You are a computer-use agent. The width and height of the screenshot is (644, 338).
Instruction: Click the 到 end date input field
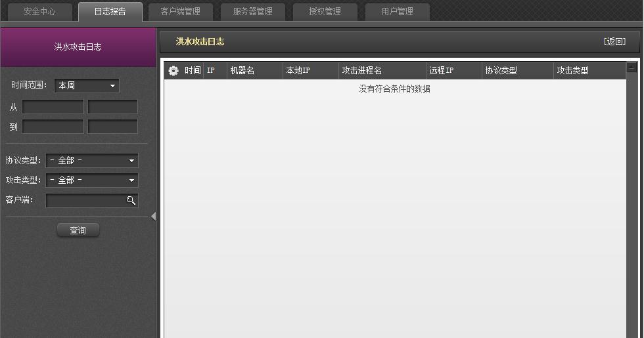coord(53,126)
